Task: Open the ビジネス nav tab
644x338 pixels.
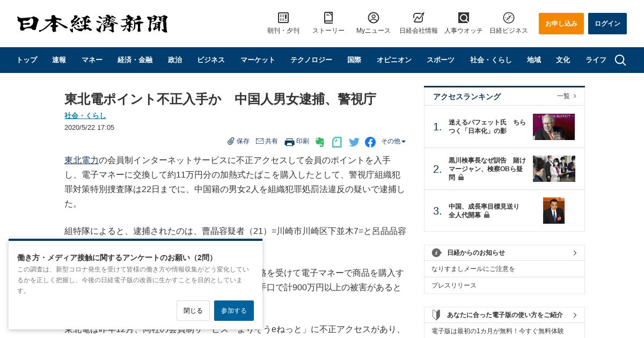Action: (211, 60)
